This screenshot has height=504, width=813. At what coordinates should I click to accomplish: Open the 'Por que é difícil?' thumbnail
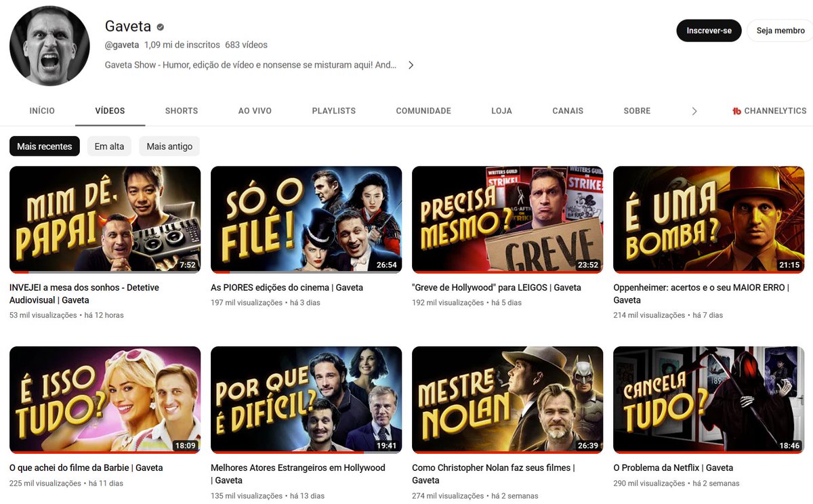point(306,400)
